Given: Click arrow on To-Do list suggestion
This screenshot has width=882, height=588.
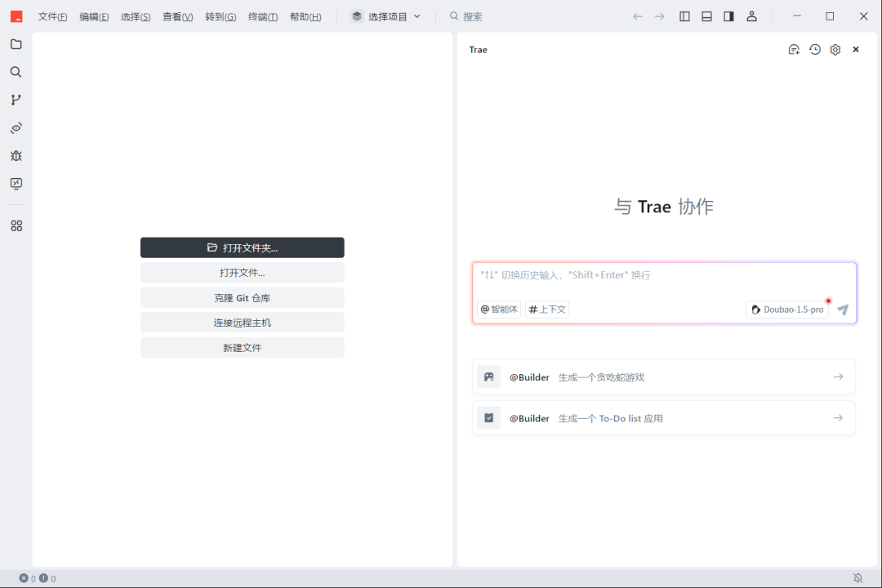Looking at the screenshot, I should [x=838, y=417].
